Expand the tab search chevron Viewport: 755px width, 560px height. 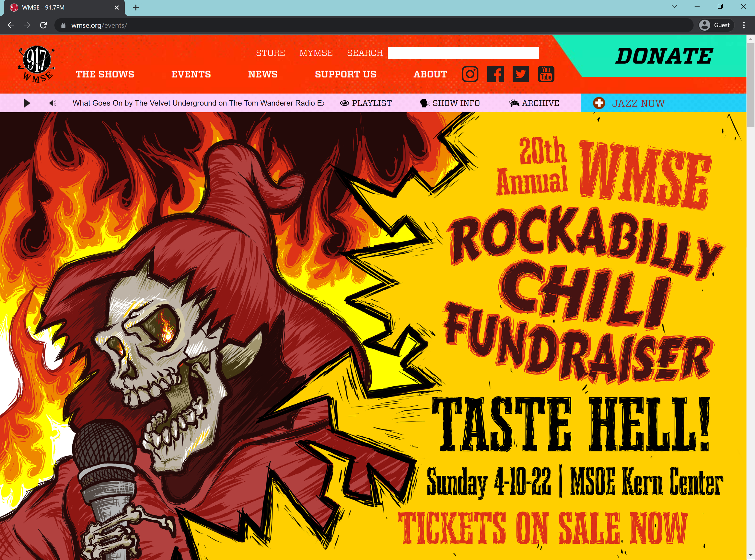pyautogui.click(x=674, y=7)
